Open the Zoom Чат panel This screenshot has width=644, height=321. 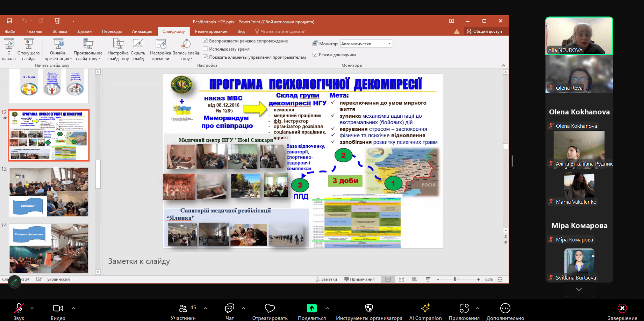pyautogui.click(x=229, y=312)
